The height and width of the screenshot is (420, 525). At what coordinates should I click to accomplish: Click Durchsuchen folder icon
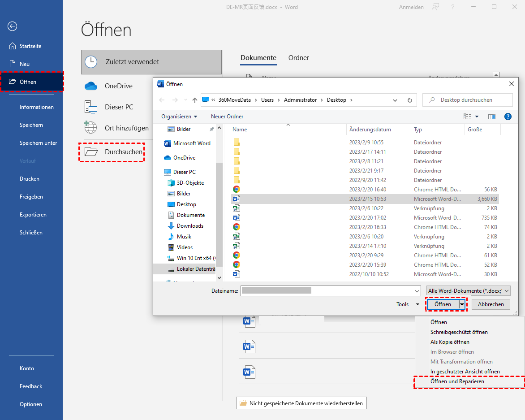click(x=91, y=152)
